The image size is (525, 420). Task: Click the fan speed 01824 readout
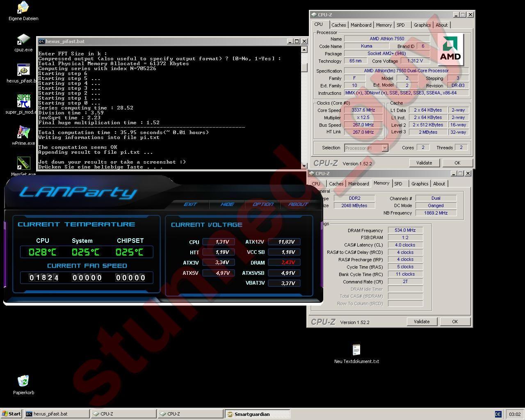tap(44, 278)
